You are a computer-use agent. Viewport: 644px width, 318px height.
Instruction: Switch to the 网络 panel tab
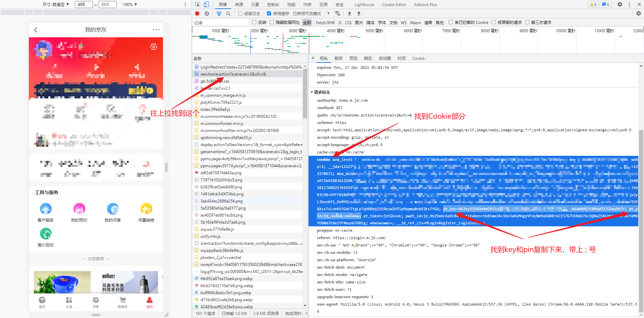tap(223, 4)
